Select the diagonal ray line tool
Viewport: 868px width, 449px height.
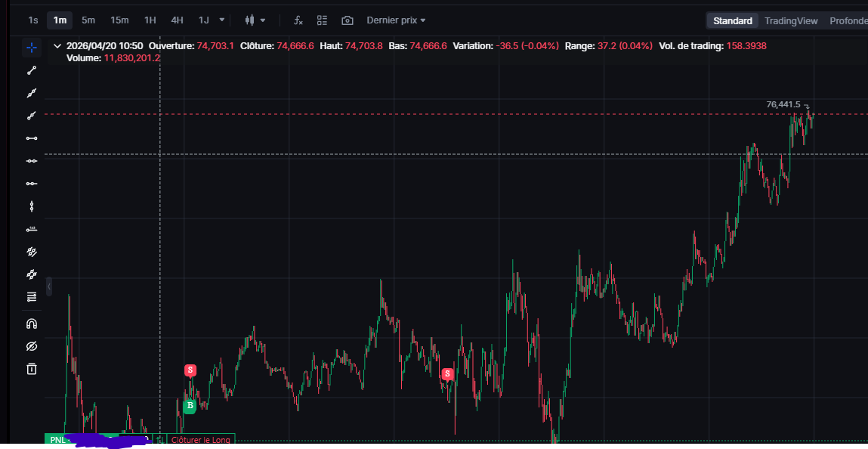(32, 115)
